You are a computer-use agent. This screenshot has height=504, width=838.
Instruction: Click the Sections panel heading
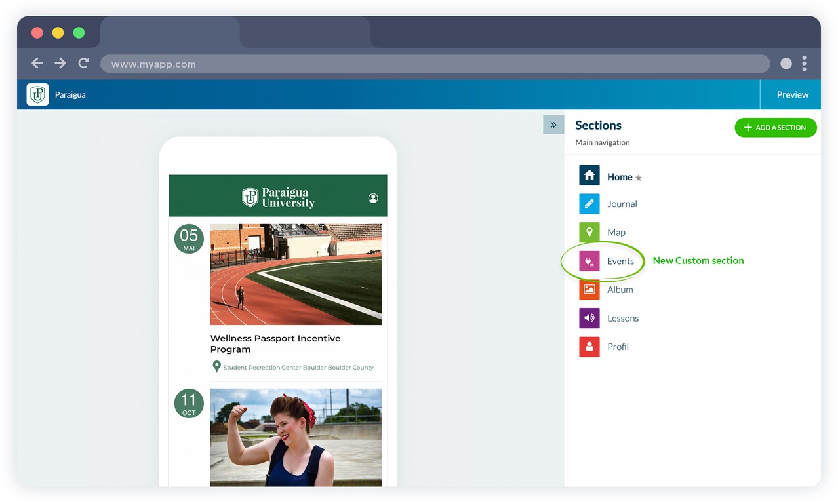[x=598, y=125]
